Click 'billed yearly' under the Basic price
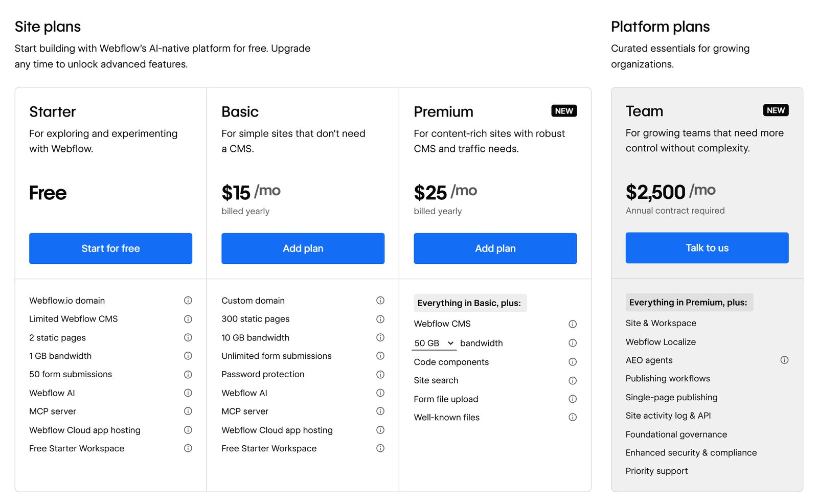The width and height of the screenshot is (818, 504). [245, 211]
